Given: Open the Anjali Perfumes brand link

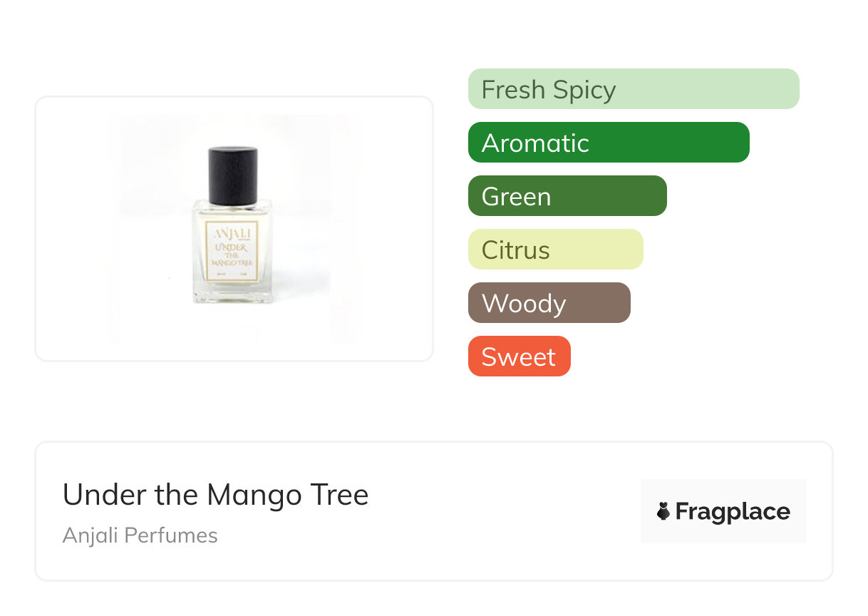Looking at the screenshot, I should tap(140, 535).
